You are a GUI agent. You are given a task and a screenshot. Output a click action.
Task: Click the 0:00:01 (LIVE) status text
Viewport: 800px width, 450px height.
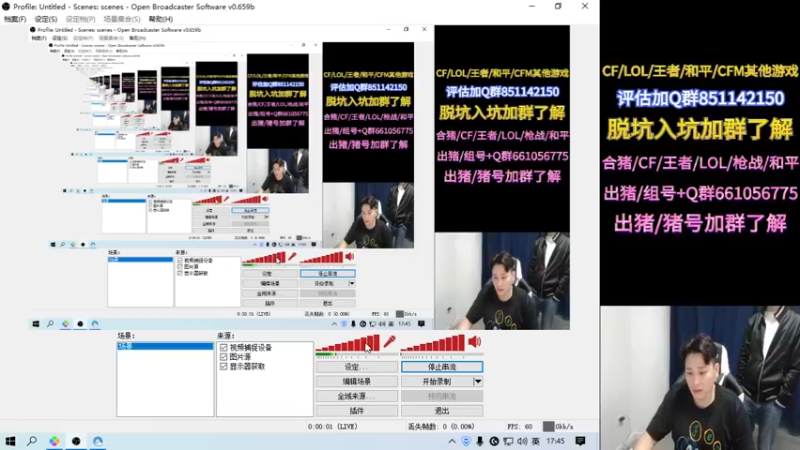(333, 427)
